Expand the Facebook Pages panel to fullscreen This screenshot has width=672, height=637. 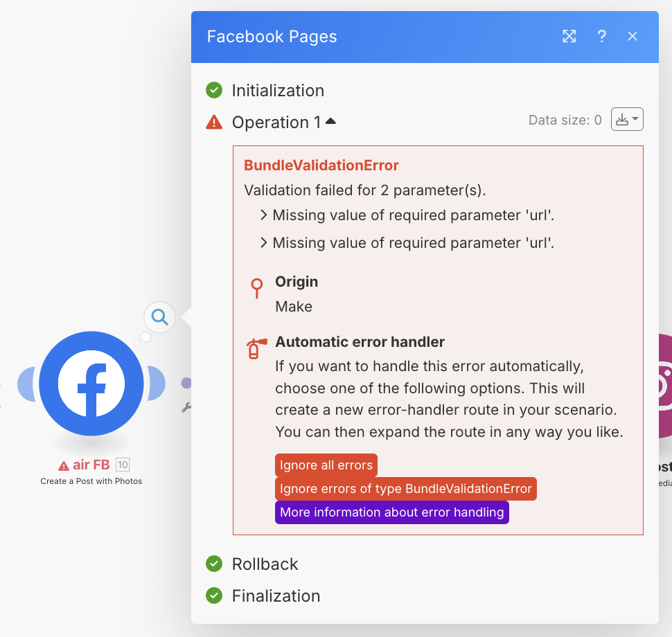tap(569, 37)
